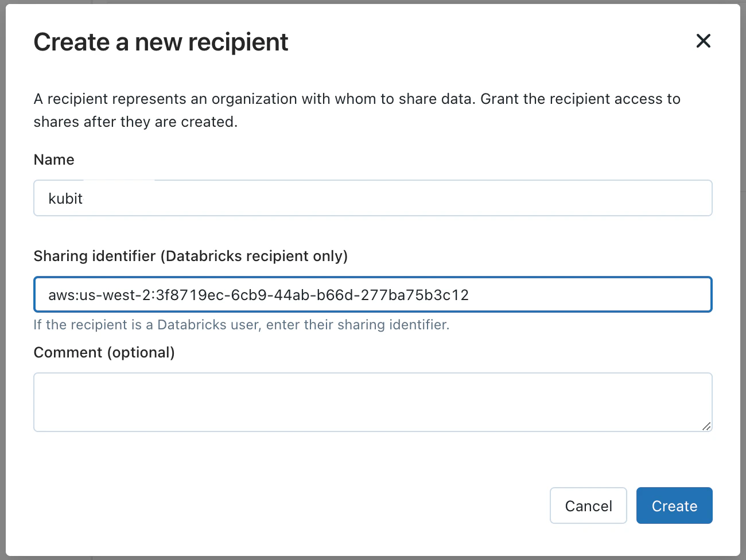The width and height of the screenshot is (746, 560).
Task: Click the Name field label
Action: pyautogui.click(x=54, y=160)
